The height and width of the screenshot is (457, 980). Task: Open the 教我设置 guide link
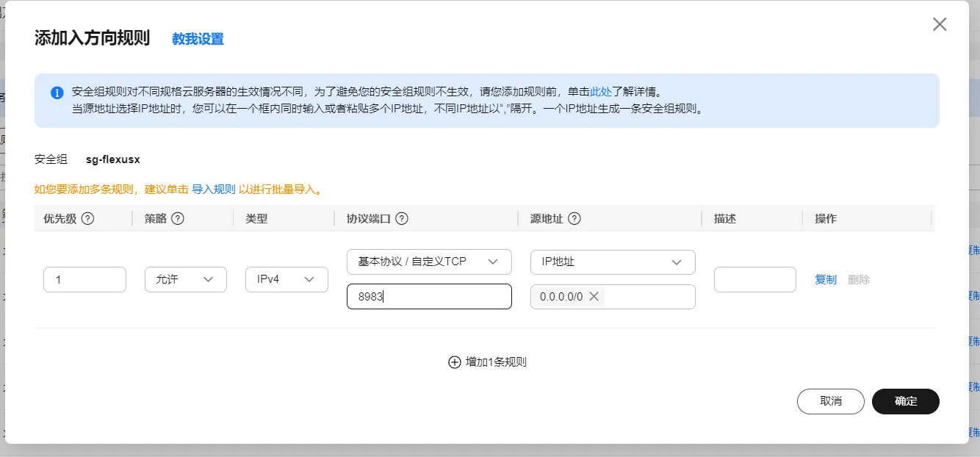pos(198,39)
